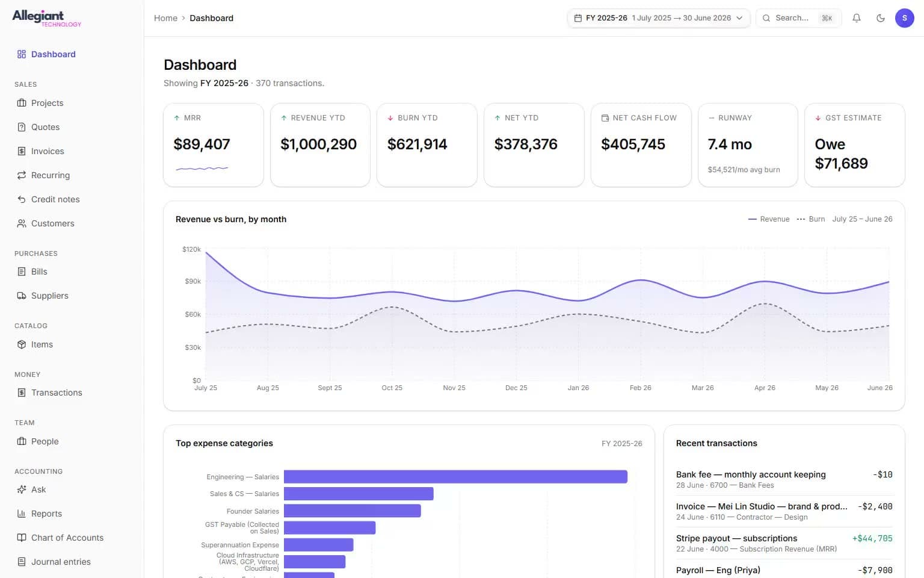Click the "$54,521/mo avg burn" text
Image resolution: width=924 pixels, height=578 pixels.
click(744, 170)
